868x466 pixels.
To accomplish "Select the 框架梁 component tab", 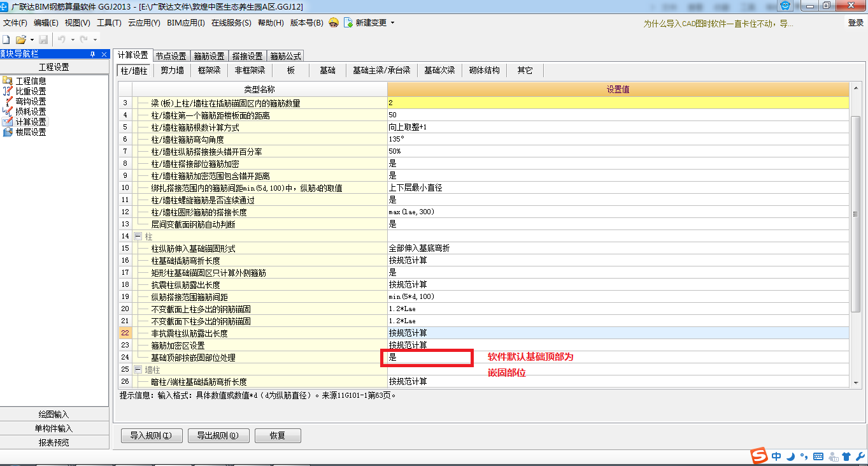I will [x=209, y=70].
